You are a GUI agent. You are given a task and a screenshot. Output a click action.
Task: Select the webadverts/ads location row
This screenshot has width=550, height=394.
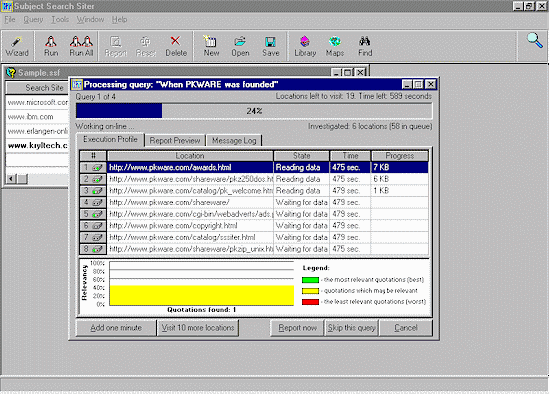[x=254, y=214]
